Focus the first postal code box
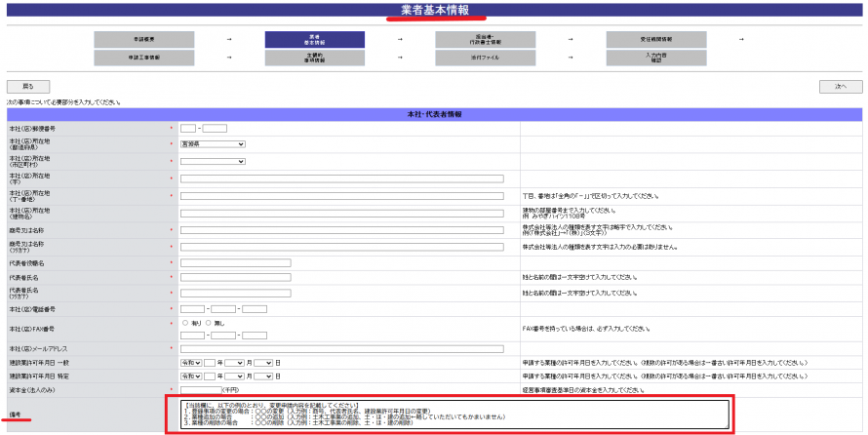Viewport: 868px width, 435px height. click(188, 129)
